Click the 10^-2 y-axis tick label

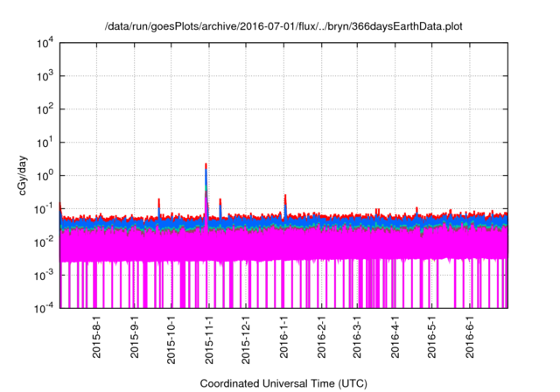pyautogui.click(x=44, y=242)
